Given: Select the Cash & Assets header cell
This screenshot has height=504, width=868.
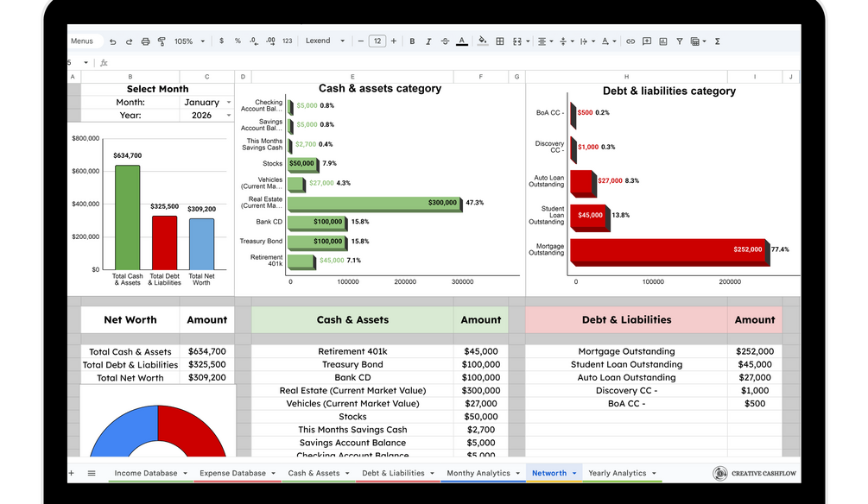Looking at the screenshot, I should coord(352,320).
